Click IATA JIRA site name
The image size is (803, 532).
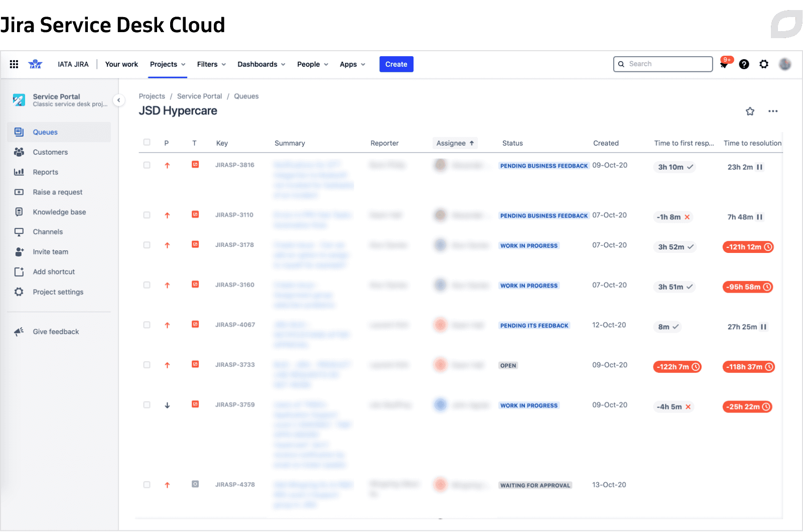point(73,64)
